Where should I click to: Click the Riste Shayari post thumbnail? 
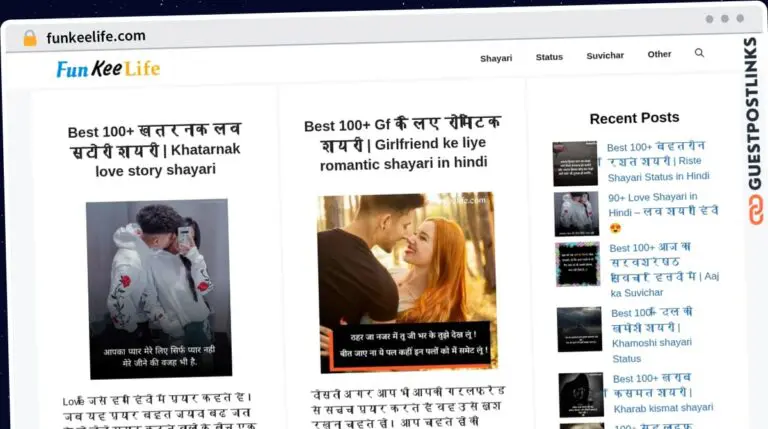click(575, 163)
